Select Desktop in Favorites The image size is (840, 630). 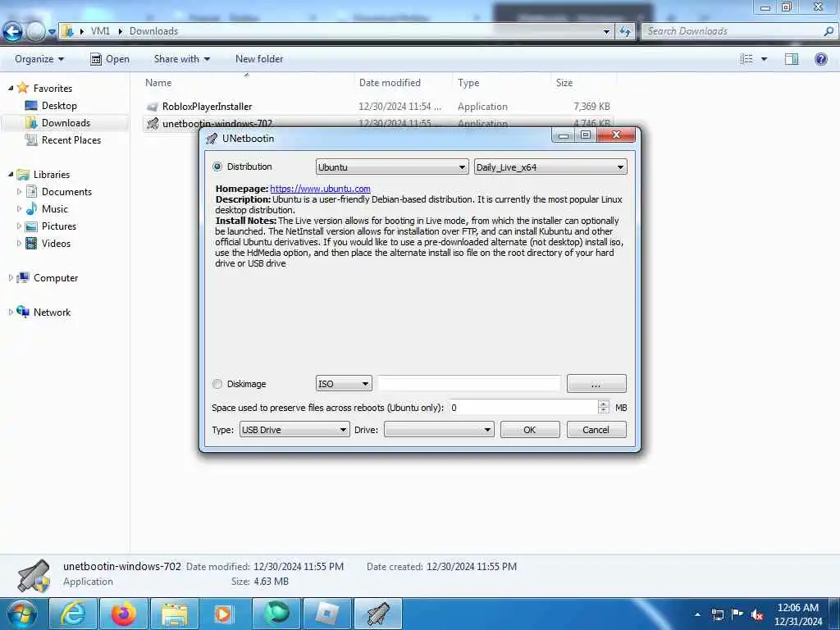coord(59,106)
